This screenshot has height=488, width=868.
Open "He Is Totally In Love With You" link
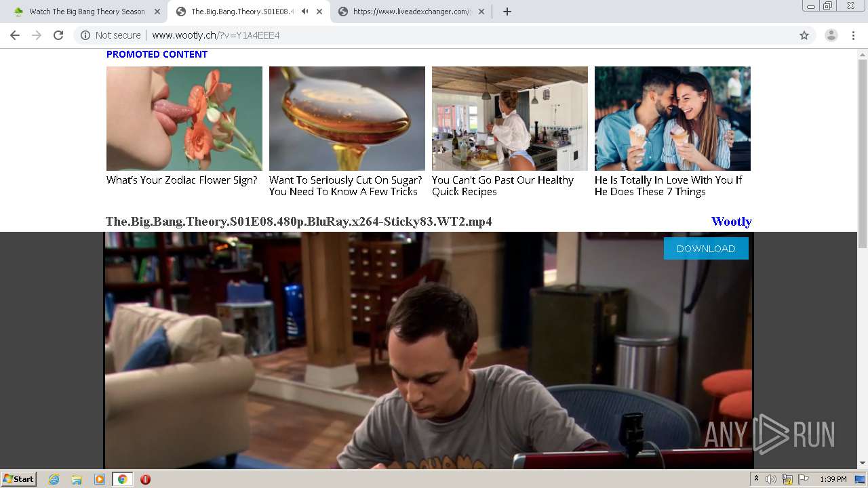pos(668,186)
